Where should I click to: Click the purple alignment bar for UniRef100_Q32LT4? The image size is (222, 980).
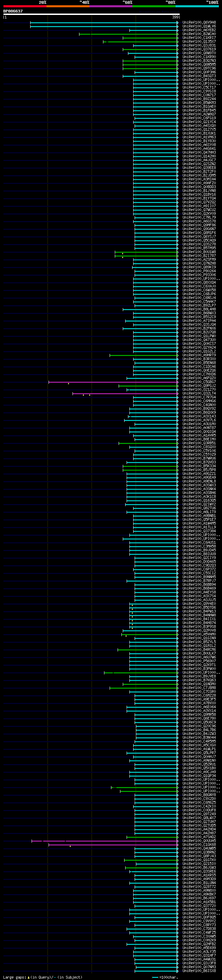125,394
